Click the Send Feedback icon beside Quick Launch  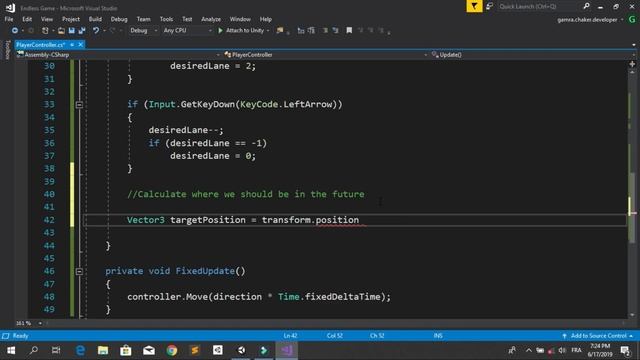point(489,6)
